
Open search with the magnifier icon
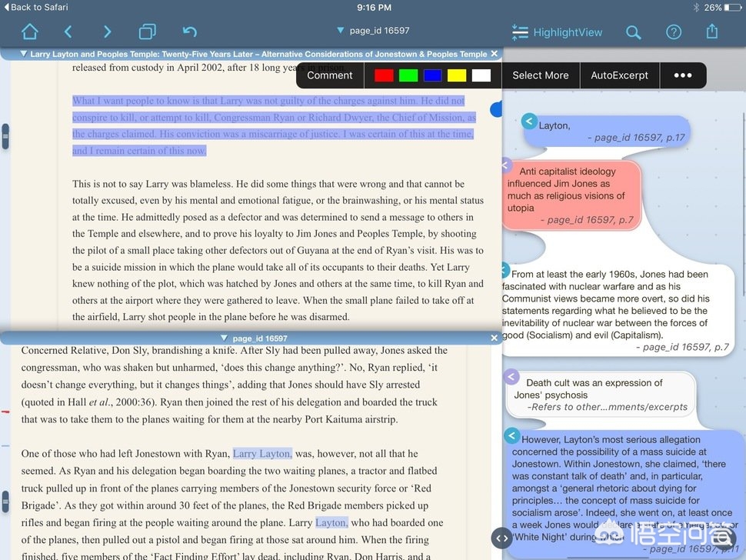coord(633,32)
